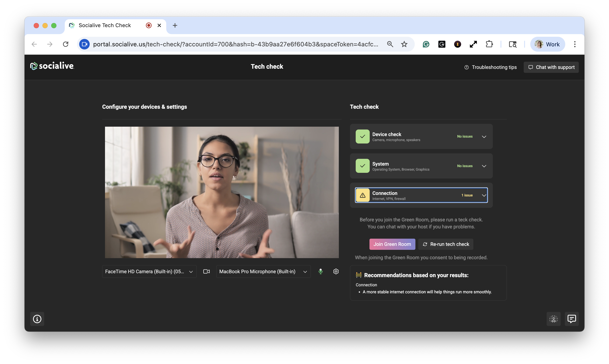The height and width of the screenshot is (364, 609).
Task: Toggle the camera on/off icon
Action: pyautogui.click(x=206, y=271)
